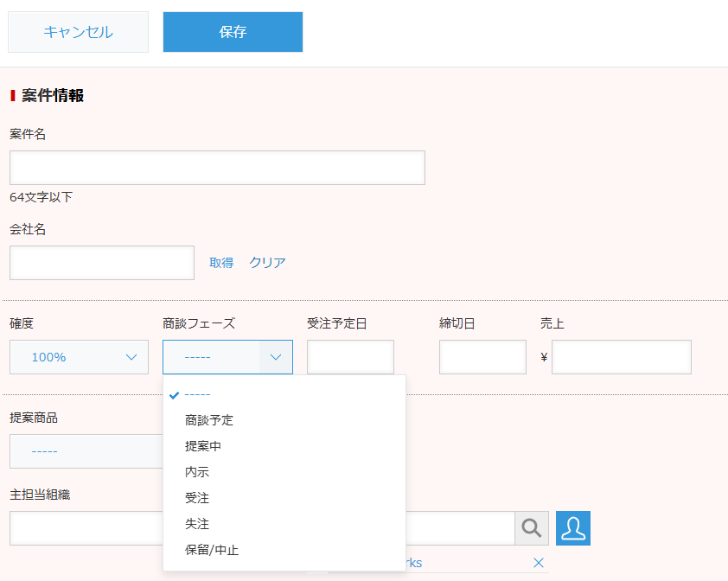Image resolution: width=728 pixels, height=581 pixels.
Task: Collapse the 商談フェーズ dropdown
Action: coord(227,357)
